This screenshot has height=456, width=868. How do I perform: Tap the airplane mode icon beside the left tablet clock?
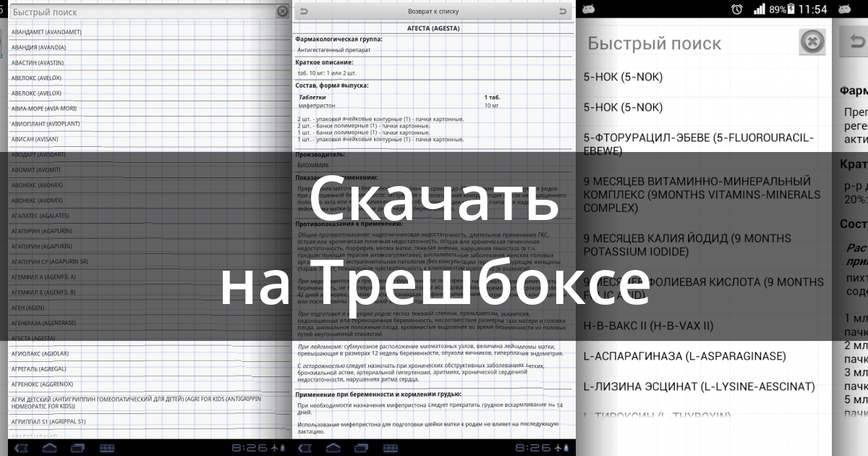point(273,448)
